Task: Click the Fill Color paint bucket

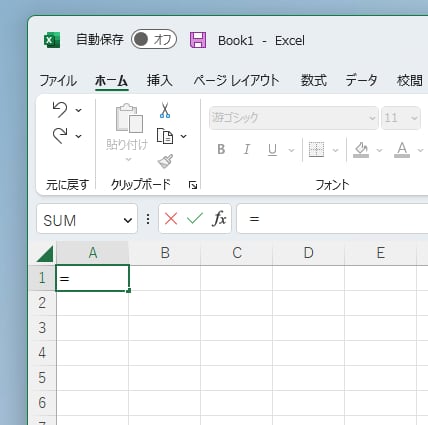Action: 361,150
